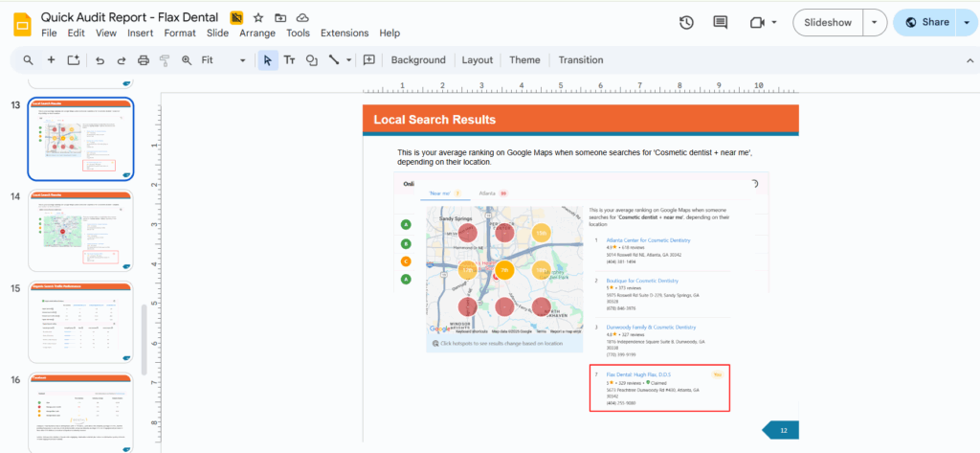Open the Extensions menu
Viewport: 980px width, 453px height.
coord(345,33)
